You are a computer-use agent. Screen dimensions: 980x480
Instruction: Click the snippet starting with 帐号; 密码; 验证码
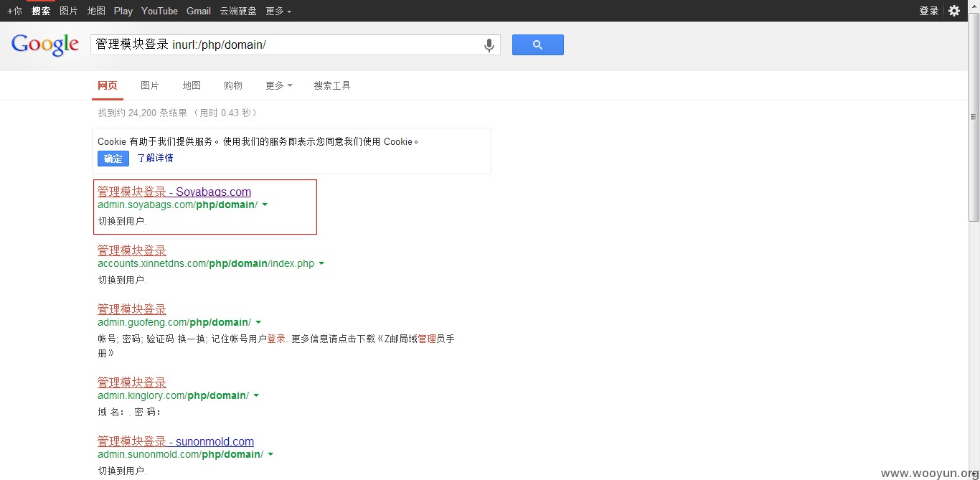tap(276, 346)
